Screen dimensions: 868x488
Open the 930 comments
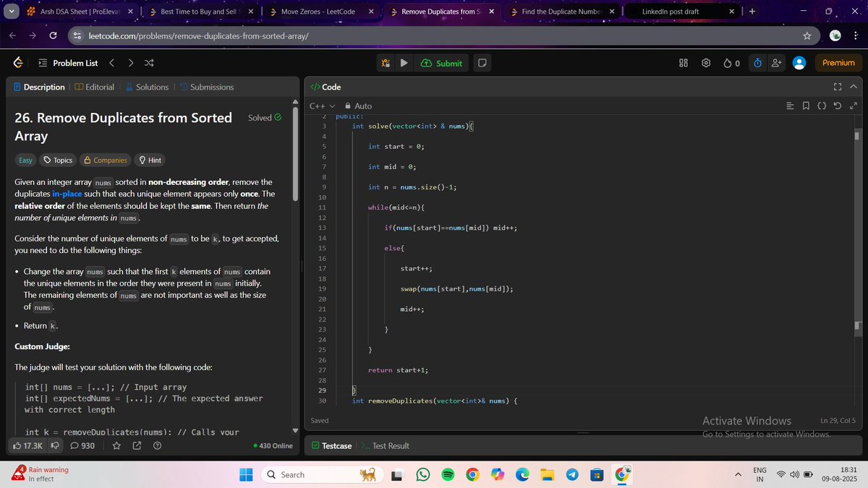82,446
